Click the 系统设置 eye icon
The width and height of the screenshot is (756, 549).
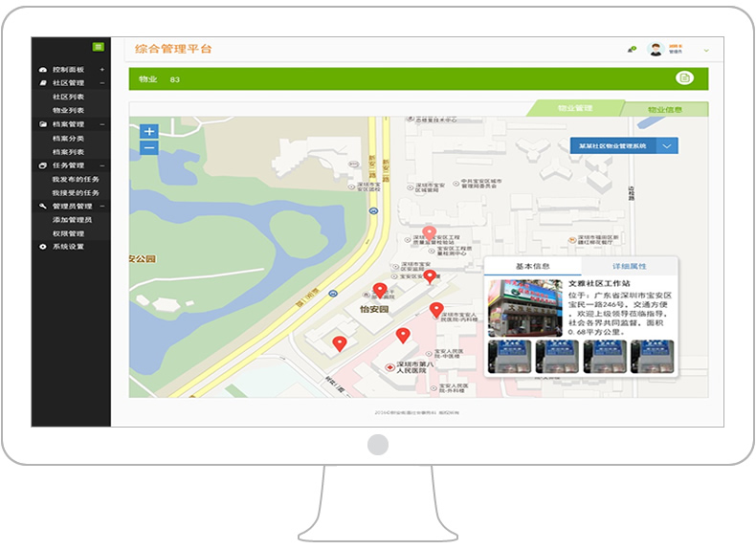pyautogui.click(x=42, y=247)
